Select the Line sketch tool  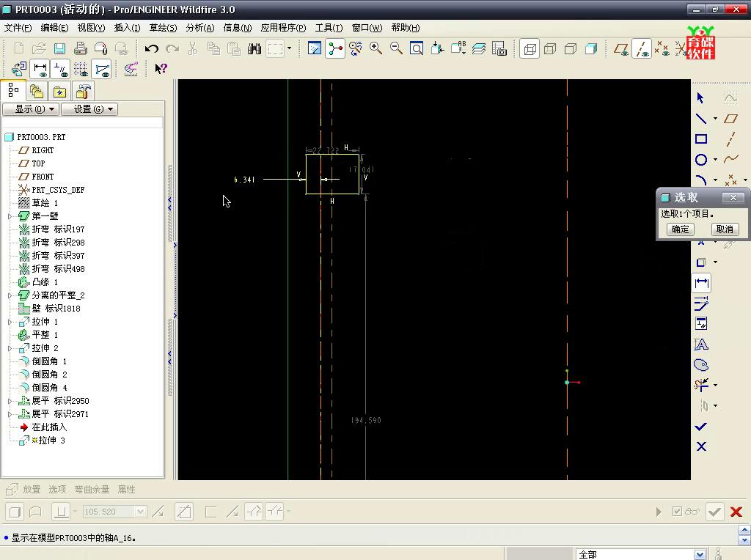click(x=700, y=119)
